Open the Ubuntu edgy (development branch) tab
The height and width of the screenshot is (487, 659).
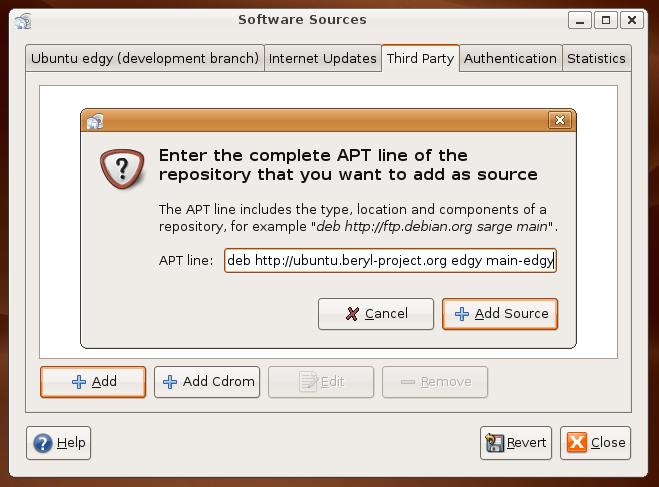pyautogui.click(x=145, y=59)
